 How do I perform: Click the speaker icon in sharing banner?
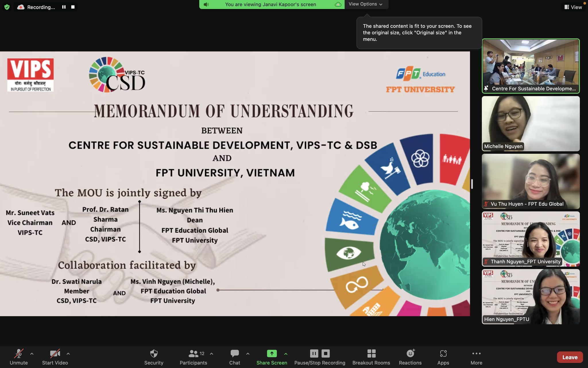tap(206, 4)
